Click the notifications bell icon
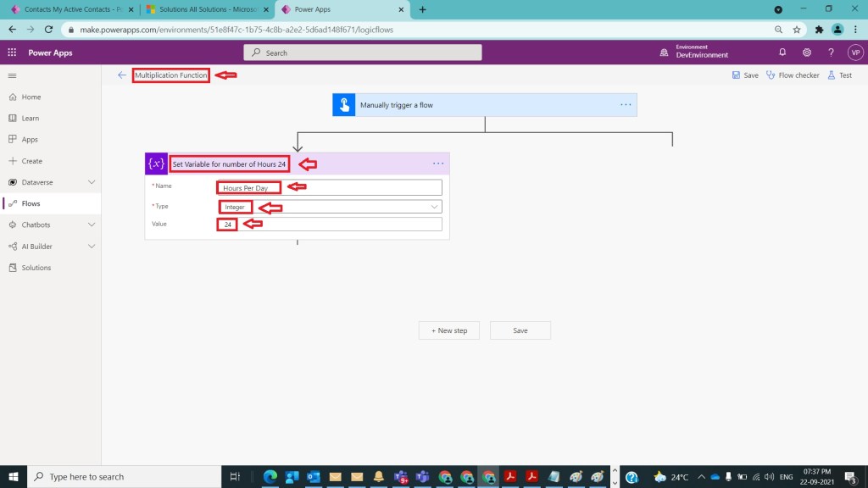 pos(782,53)
